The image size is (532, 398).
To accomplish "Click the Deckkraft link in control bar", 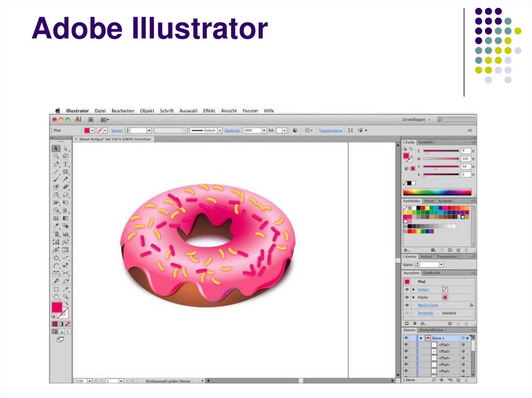I will pyautogui.click(x=232, y=131).
